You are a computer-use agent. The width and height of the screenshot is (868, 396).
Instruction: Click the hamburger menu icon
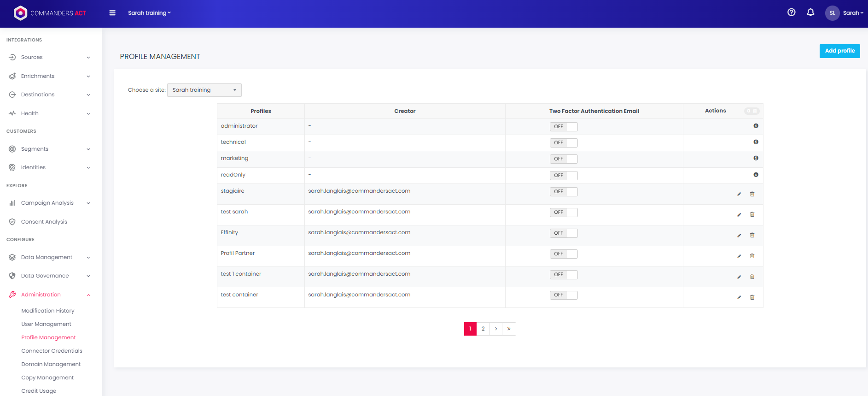[112, 13]
